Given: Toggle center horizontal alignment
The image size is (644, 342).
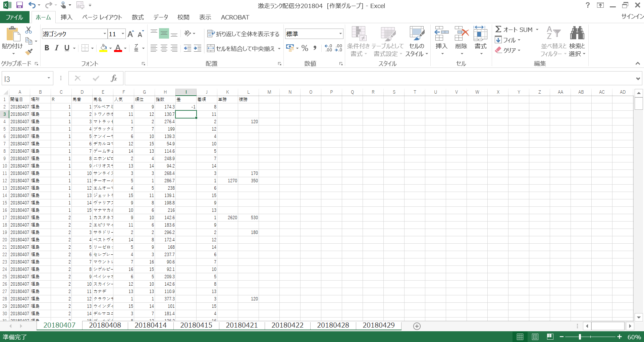Looking at the screenshot, I should point(164,48).
